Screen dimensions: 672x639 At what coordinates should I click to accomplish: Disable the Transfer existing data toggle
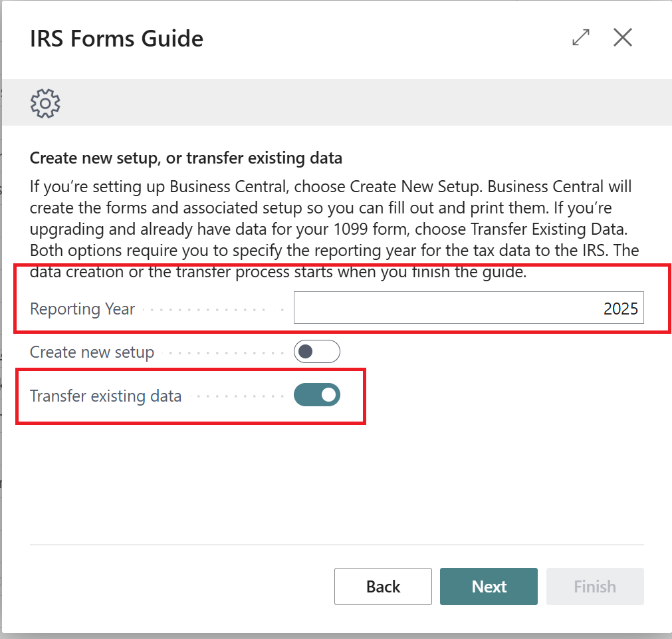coord(316,395)
